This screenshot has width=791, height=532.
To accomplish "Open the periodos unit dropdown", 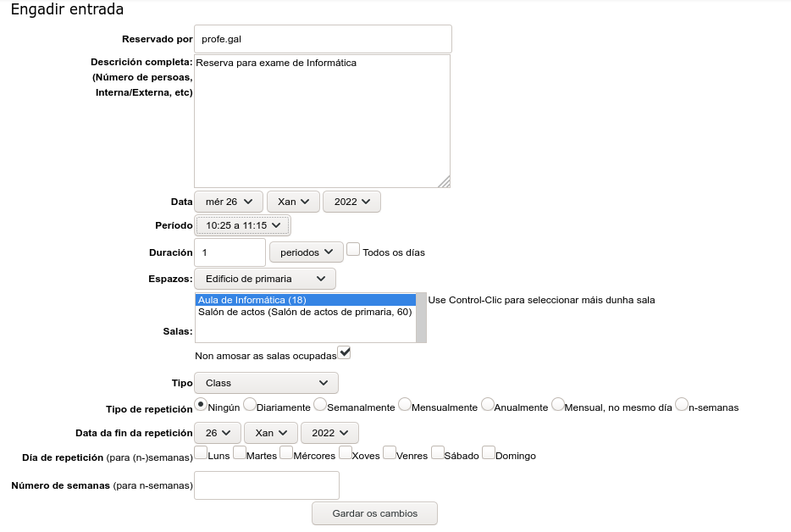I will click(x=306, y=252).
